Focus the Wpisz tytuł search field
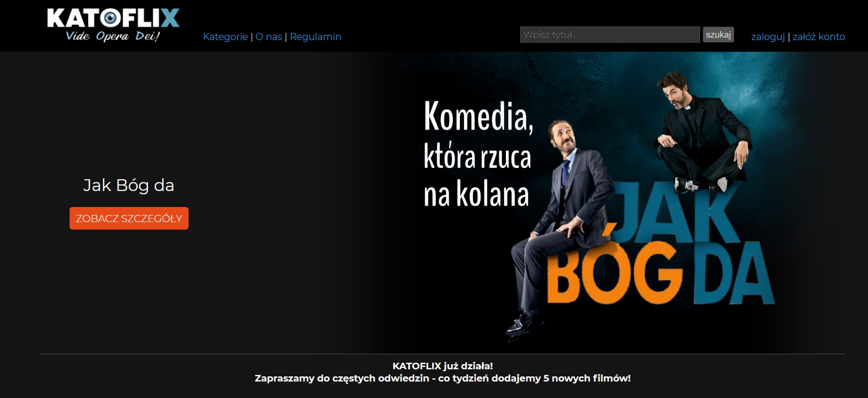The width and height of the screenshot is (868, 398). [x=610, y=35]
